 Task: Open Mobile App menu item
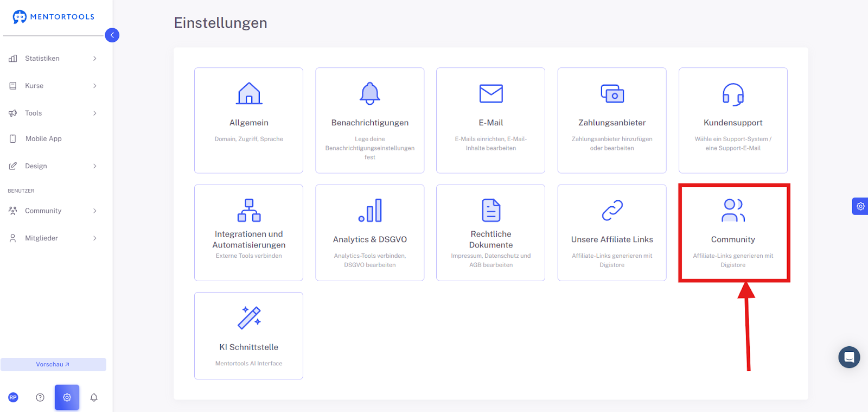(x=43, y=139)
